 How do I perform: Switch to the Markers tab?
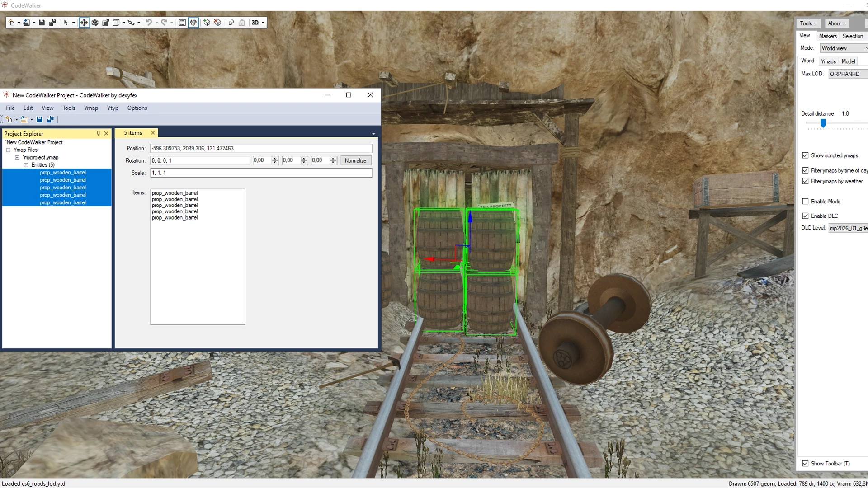point(827,36)
